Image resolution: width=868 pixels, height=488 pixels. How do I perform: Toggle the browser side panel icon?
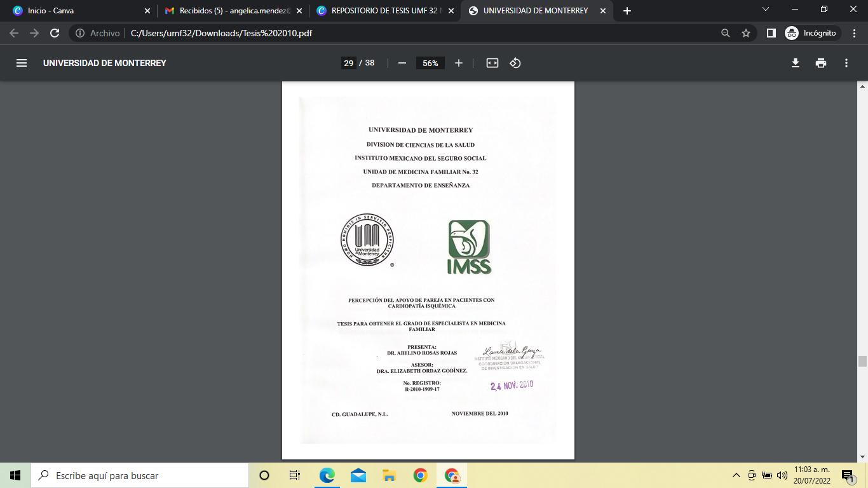click(771, 33)
